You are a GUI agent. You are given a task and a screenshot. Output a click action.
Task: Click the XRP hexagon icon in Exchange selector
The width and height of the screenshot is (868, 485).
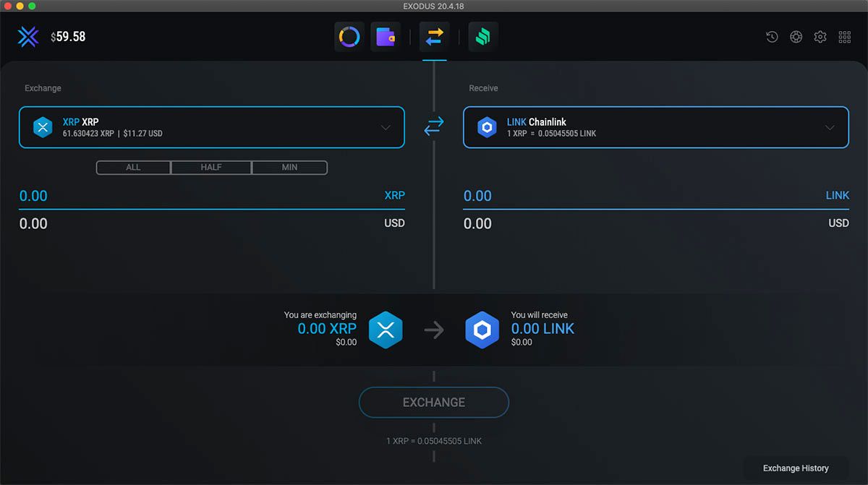click(x=43, y=128)
